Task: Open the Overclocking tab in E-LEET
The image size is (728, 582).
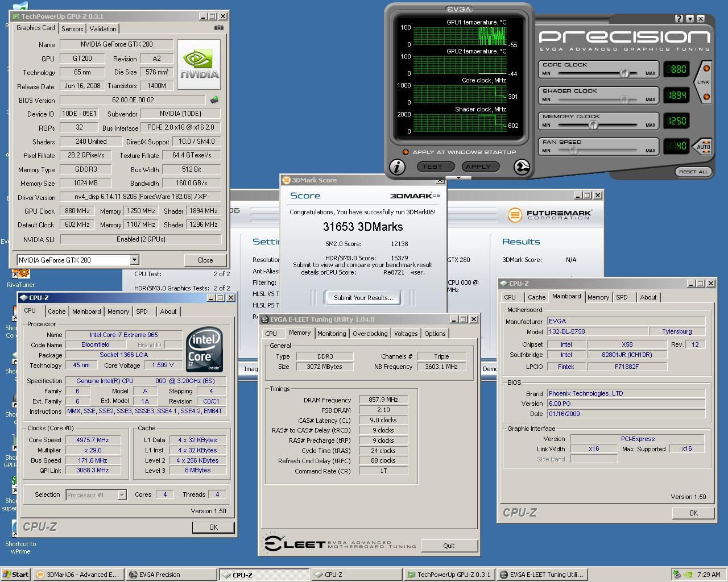Action: pos(370,334)
